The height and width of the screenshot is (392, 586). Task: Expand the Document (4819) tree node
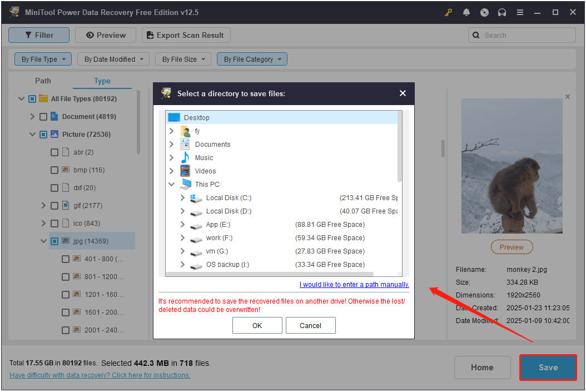(32, 117)
